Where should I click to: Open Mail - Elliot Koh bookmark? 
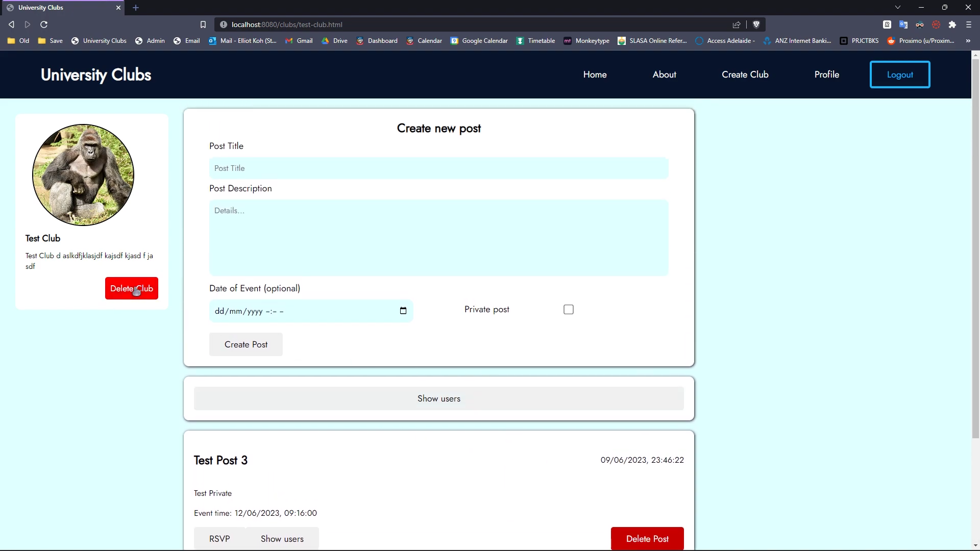[242, 41]
